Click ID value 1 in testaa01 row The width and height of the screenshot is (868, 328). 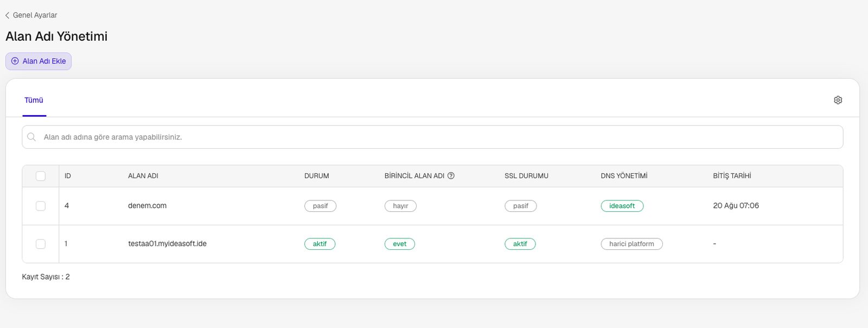[x=66, y=244]
